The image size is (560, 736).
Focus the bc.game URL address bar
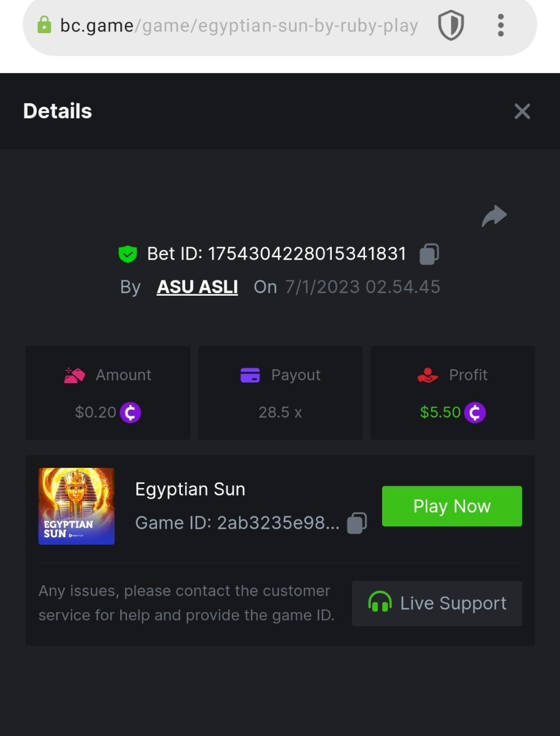(239, 26)
